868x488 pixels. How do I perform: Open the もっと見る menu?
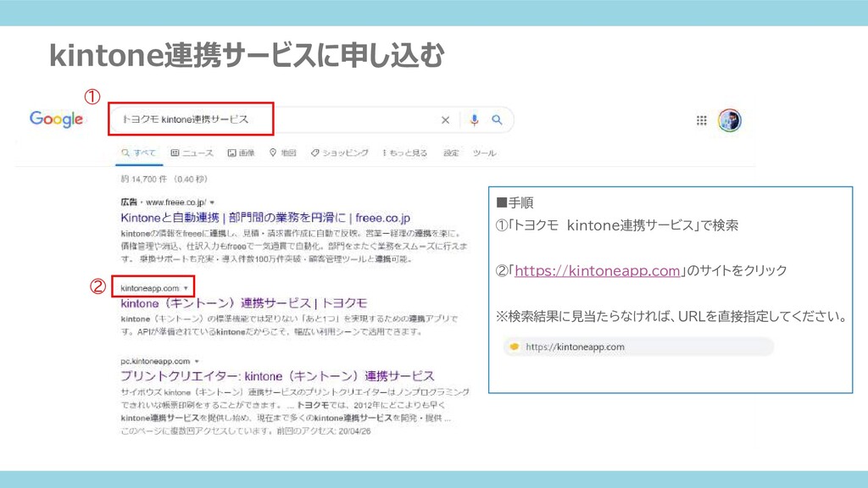click(x=404, y=152)
